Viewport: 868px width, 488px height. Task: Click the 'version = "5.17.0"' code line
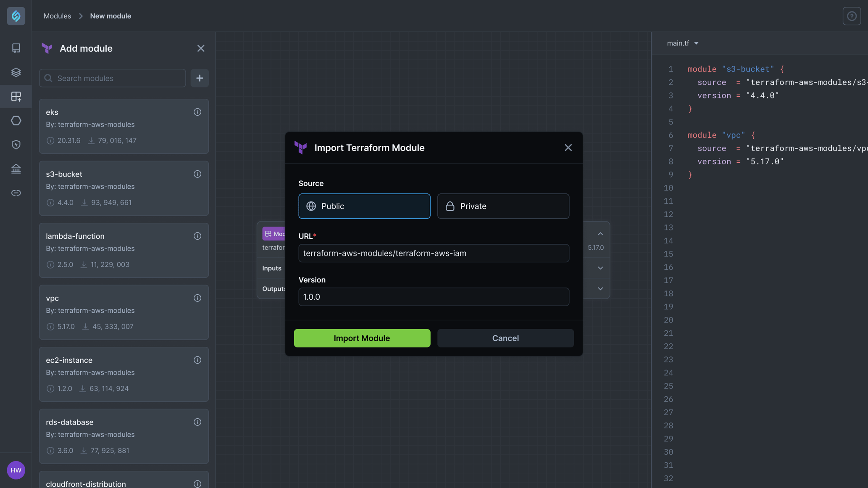tap(741, 161)
